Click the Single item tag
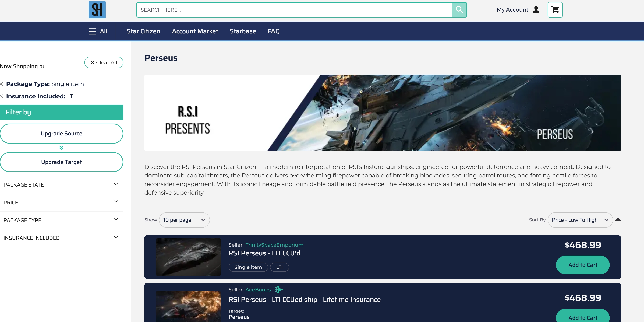This screenshot has height=322, width=644. (x=248, y=267)
